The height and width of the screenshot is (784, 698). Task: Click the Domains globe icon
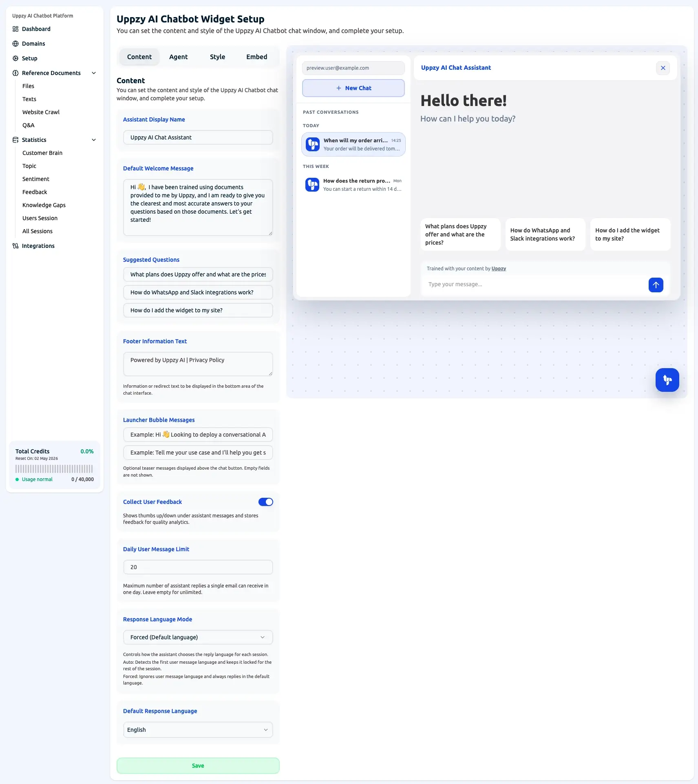pyautogui.click(x=15, y=44)
